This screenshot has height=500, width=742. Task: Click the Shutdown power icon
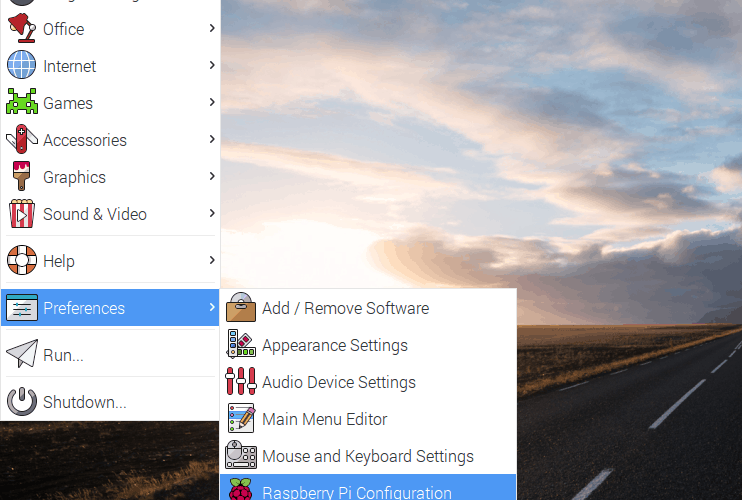[21, 402]
